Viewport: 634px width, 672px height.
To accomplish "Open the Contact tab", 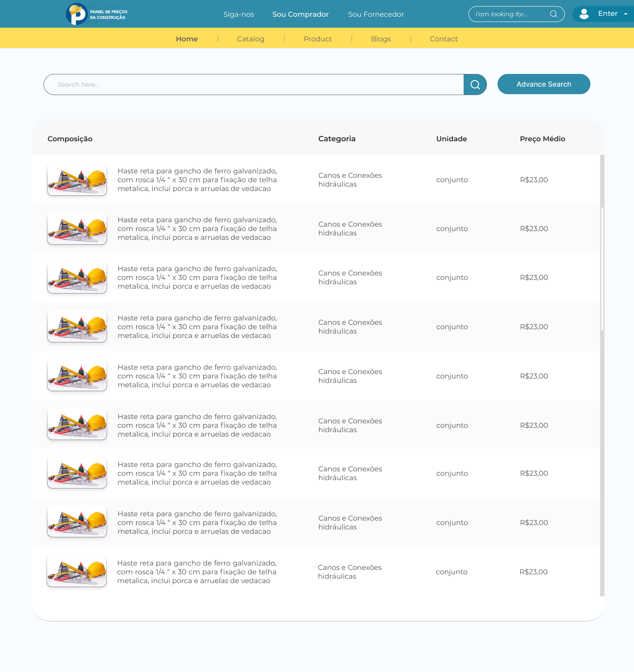I will point(444,39).
